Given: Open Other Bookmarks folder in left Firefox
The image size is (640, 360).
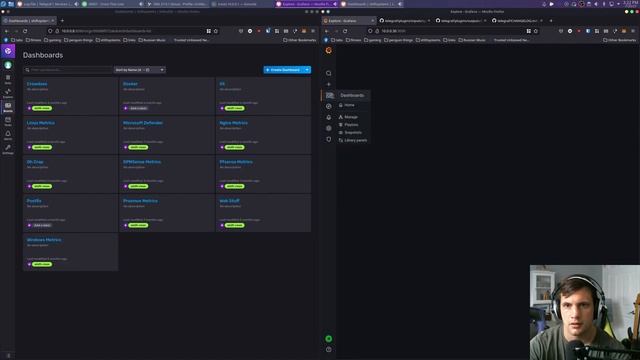Looking at the screenshot, I should coord(300,40).
